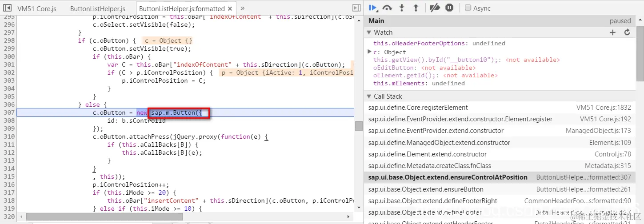Image resolution: width=644 pixels, height=224 pixels.
Task: Step over next function call
Action: pyautogui.click(x=388, y=8)
